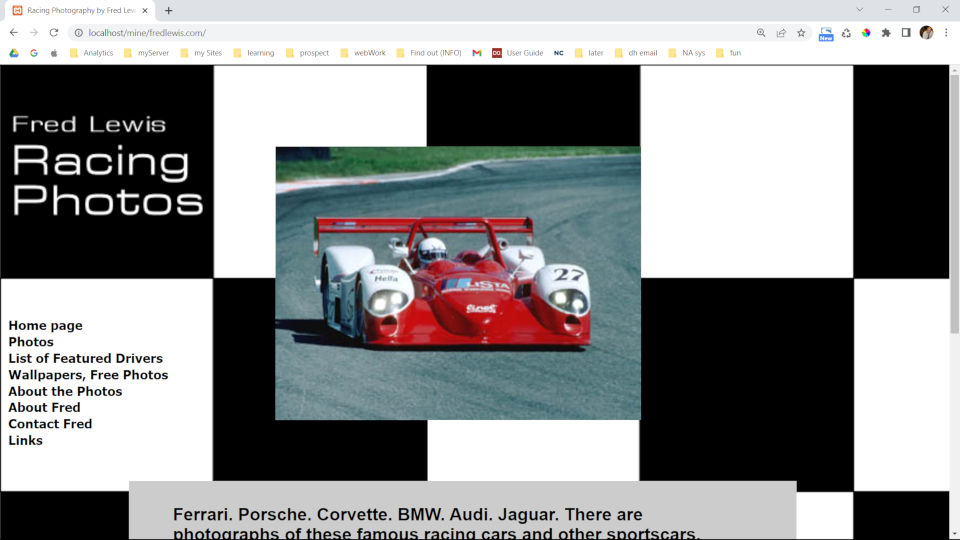Viewport: 960px width, 540px height.
Task: Open the Google bookmark icon
Action: [x=34, y=53]
